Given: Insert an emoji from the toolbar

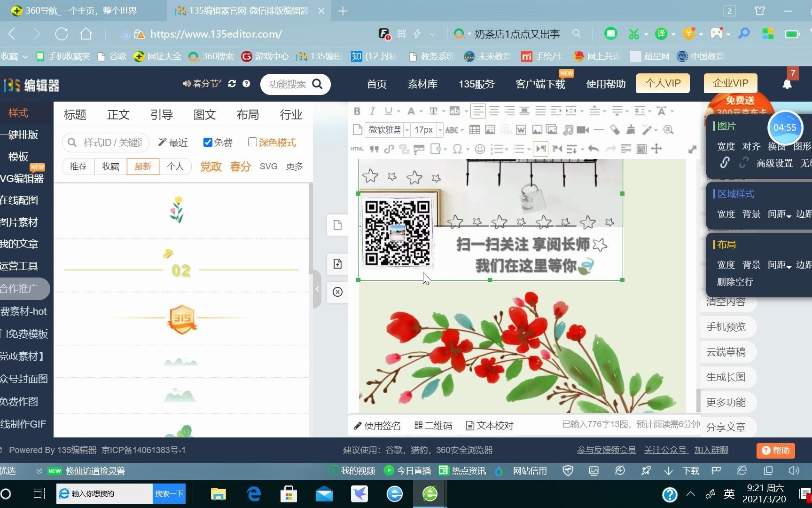Looking at the screenshot, I should (480, 149).
